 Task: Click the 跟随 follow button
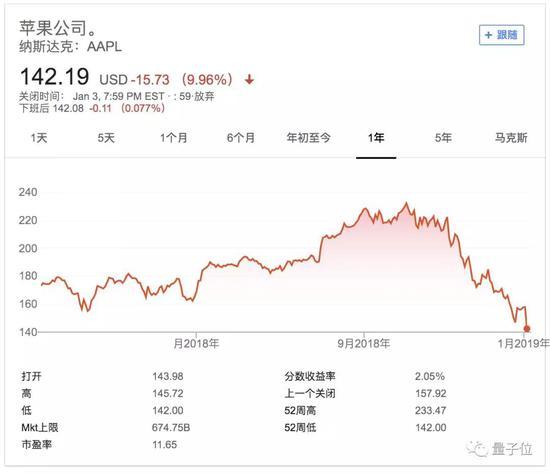[502, 35]
